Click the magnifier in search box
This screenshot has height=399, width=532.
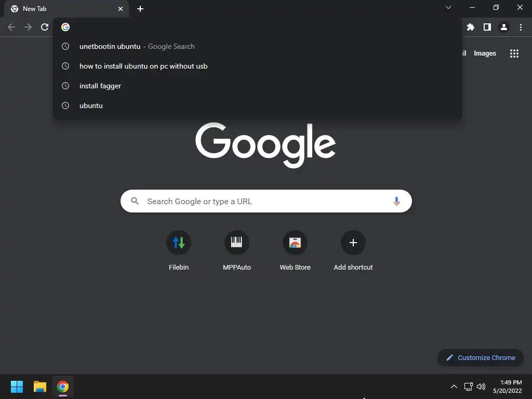(x=135, y=201)
